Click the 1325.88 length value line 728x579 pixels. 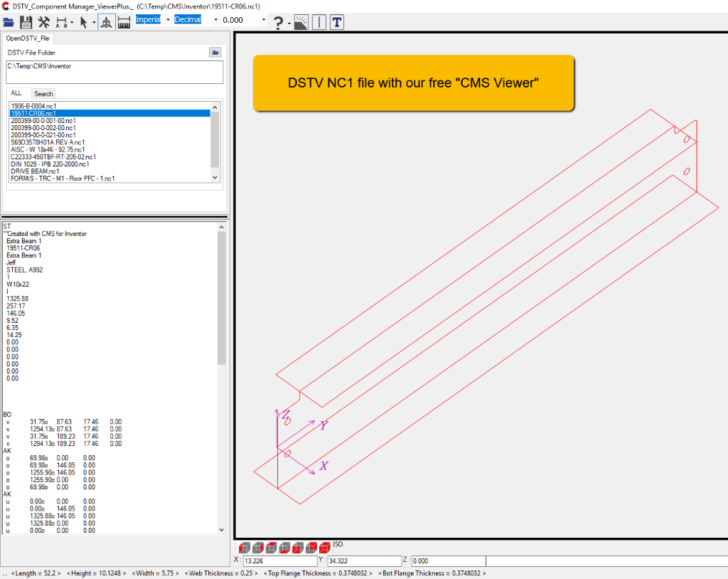pos(17,298)
